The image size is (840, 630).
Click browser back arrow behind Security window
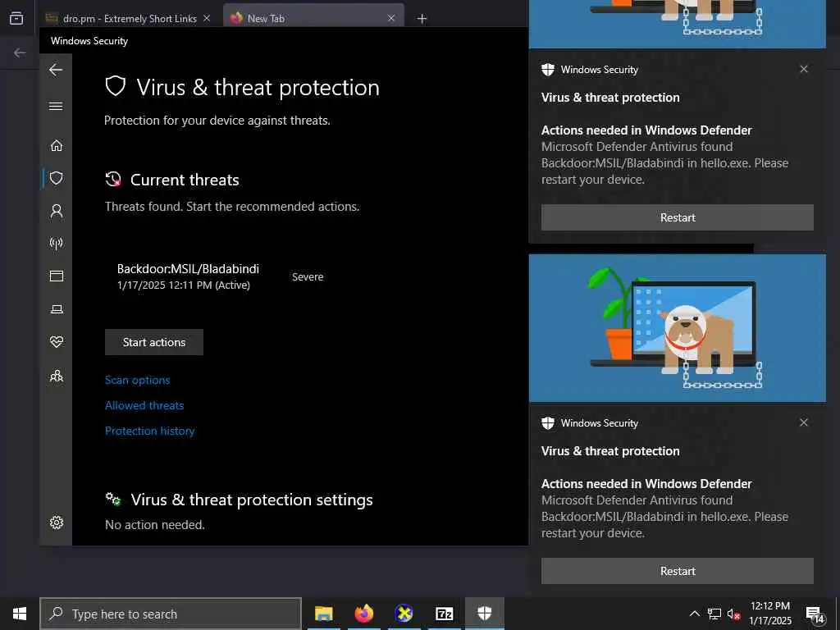pos(20,52)
